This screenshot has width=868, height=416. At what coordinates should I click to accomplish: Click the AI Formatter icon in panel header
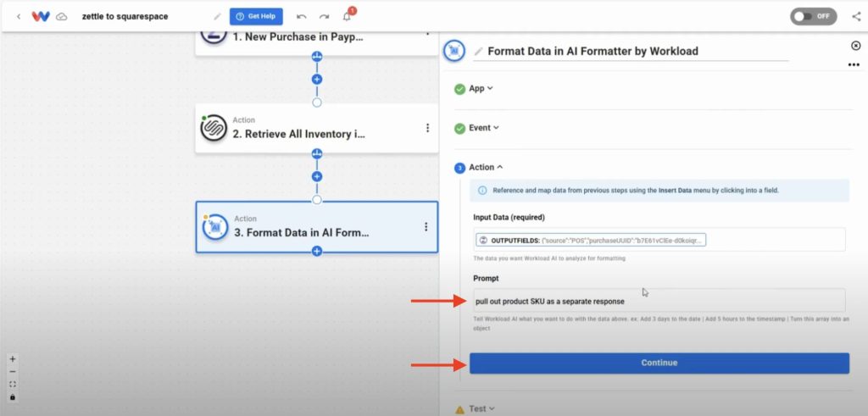(454, 51)
